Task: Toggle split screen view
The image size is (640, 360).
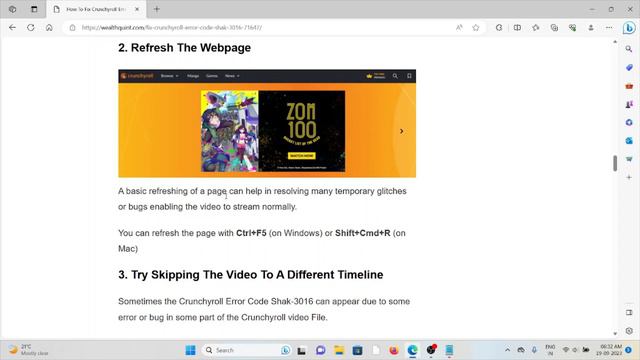Action: [x=517, y=28]
